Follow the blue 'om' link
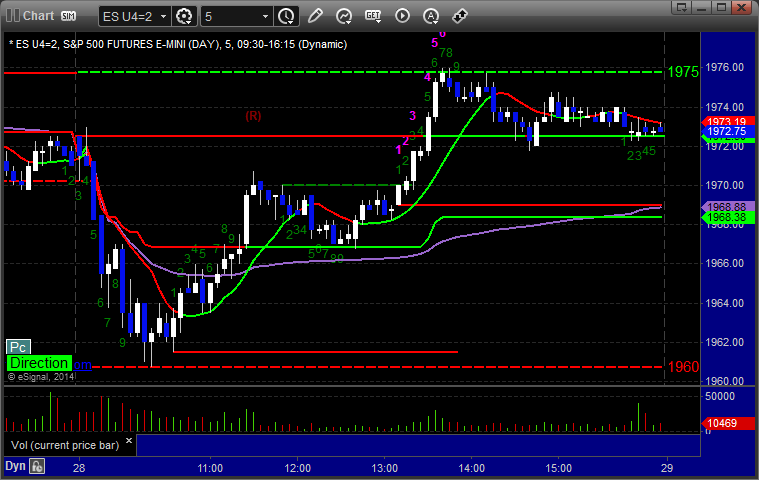The image size is (759, 480). click(x=82, y=365)
